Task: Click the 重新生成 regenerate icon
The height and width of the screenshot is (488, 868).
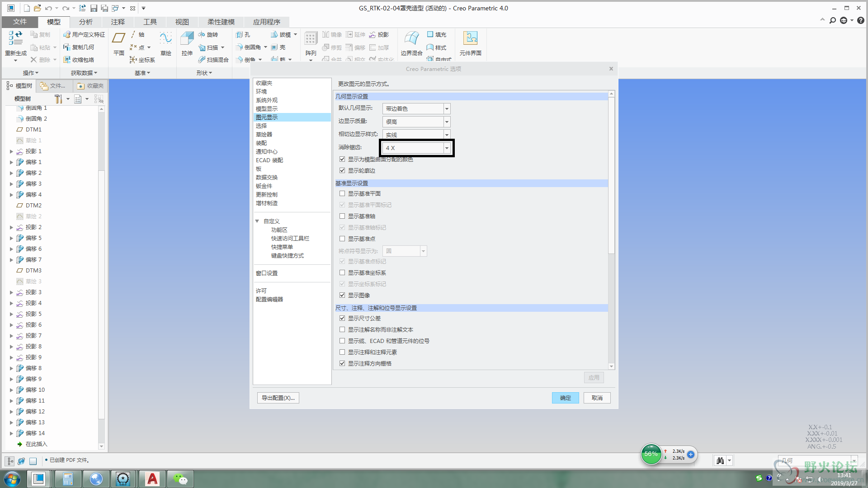Action: coord(15,38)
